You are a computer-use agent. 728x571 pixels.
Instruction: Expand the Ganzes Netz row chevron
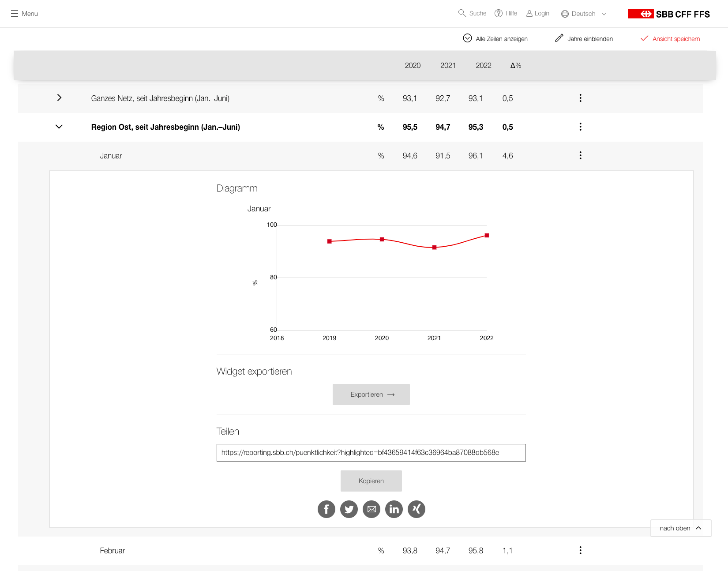click(x=59, y=98)
